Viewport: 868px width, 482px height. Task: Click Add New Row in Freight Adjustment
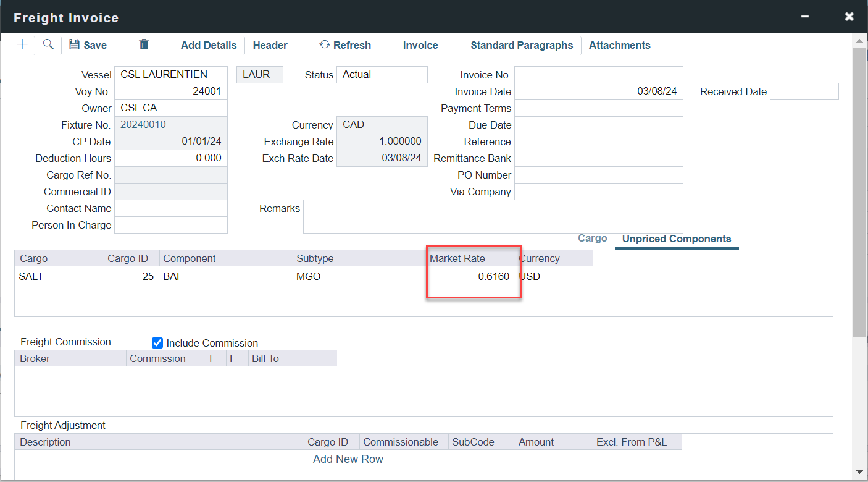pyautogui.click(x=348, y=459)
